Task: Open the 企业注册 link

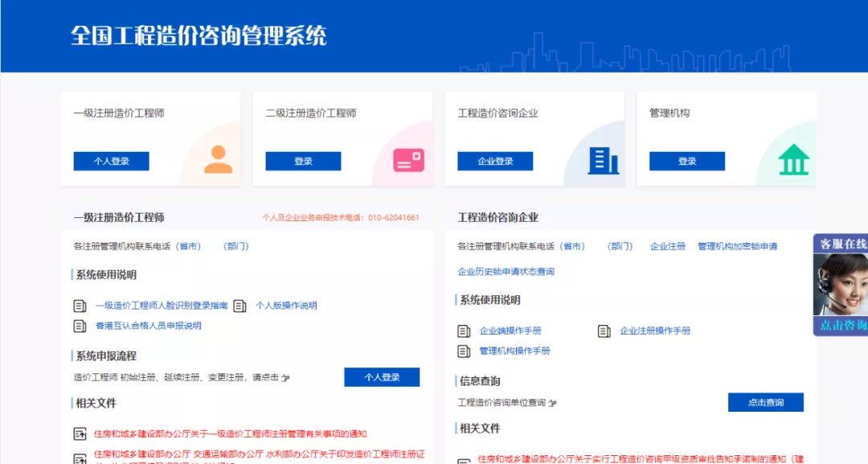Action: click(668, 246)
